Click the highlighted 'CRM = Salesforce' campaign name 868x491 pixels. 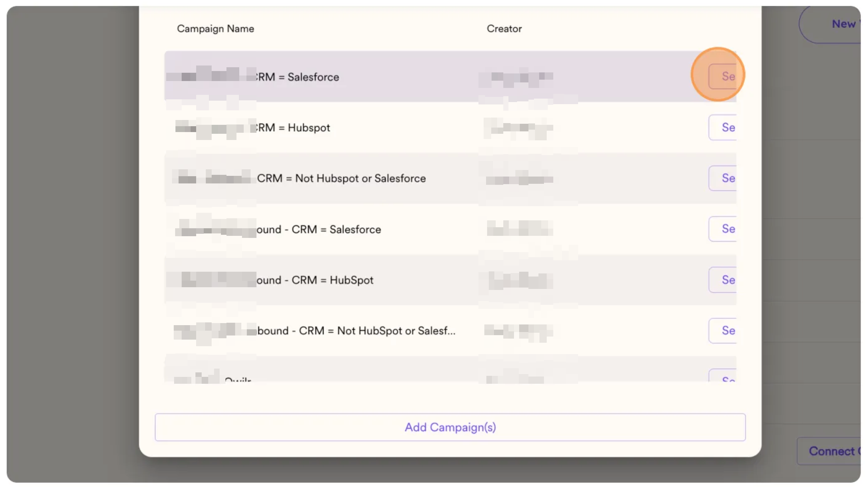297,77
